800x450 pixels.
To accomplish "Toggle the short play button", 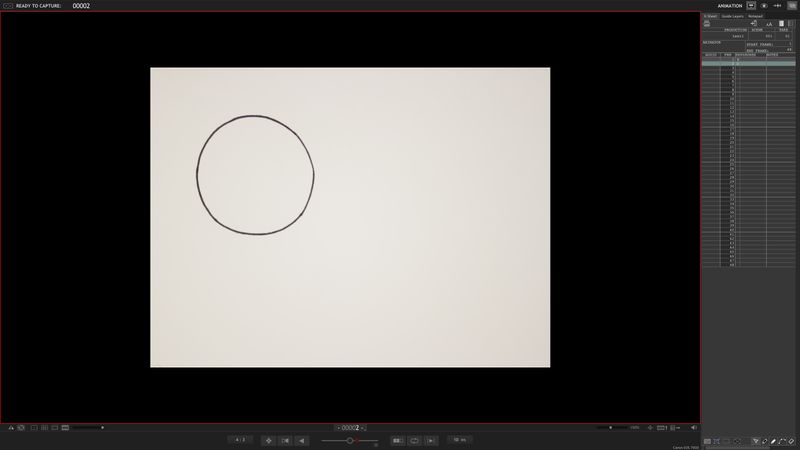I will pyautogui.click(x=398, y=440).
